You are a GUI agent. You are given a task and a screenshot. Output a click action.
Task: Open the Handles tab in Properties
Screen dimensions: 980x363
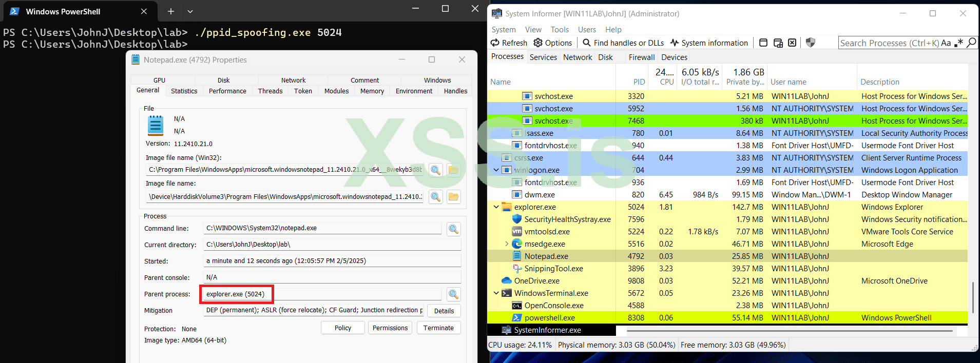click(455, 91)
